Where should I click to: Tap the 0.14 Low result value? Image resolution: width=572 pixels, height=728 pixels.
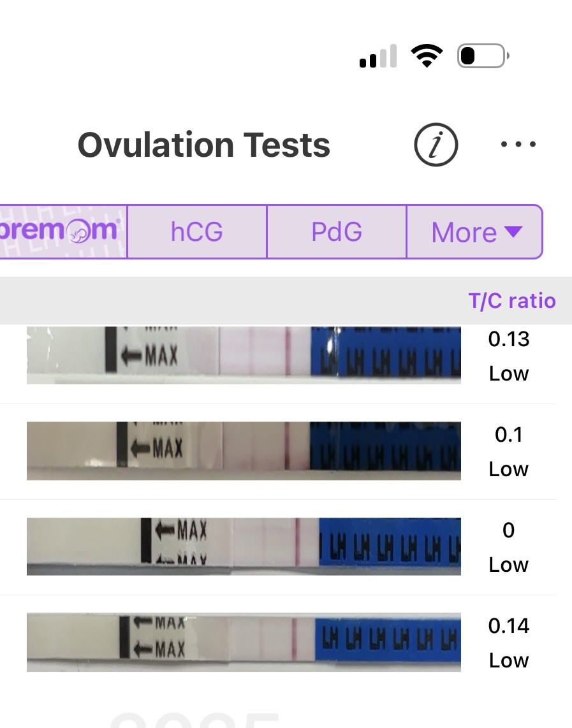509,643
